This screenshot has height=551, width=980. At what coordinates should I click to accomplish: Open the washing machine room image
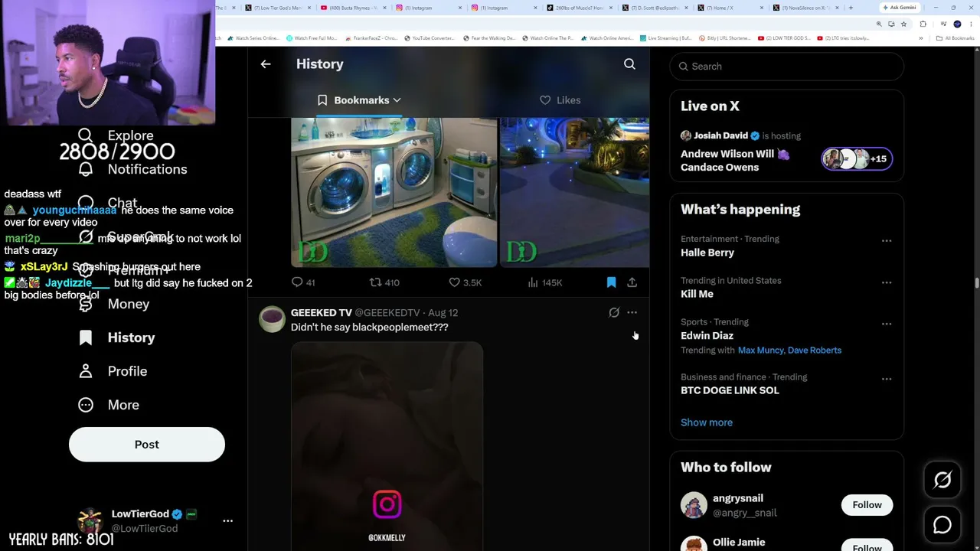(394, 192)
